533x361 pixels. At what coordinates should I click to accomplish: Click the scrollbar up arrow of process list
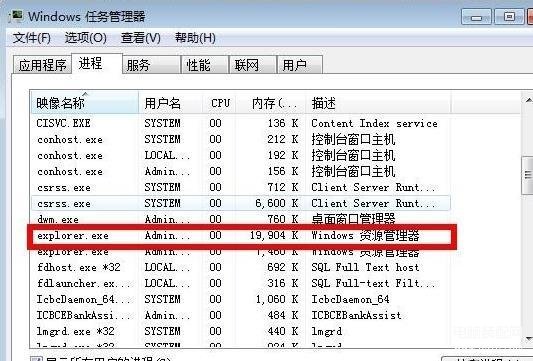528,100
